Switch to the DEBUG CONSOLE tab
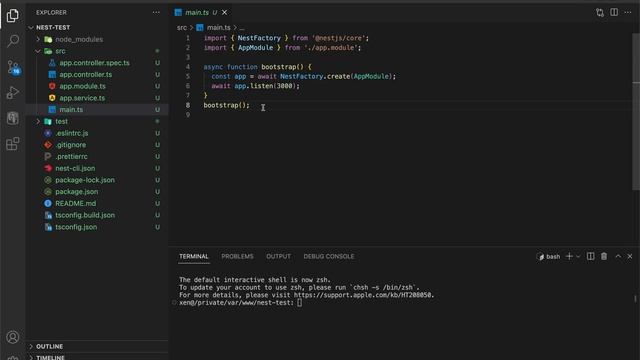This screenshot has height=360, width=640. click(x=329, y=256)
